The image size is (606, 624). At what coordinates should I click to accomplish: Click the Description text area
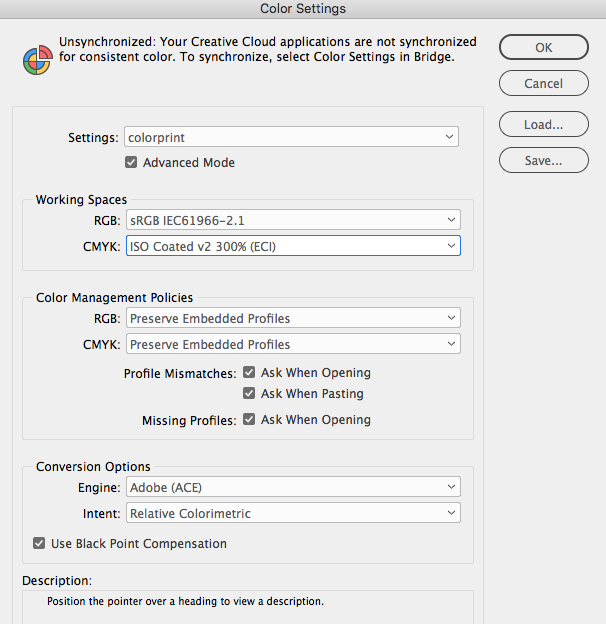[x=247, y=606]
